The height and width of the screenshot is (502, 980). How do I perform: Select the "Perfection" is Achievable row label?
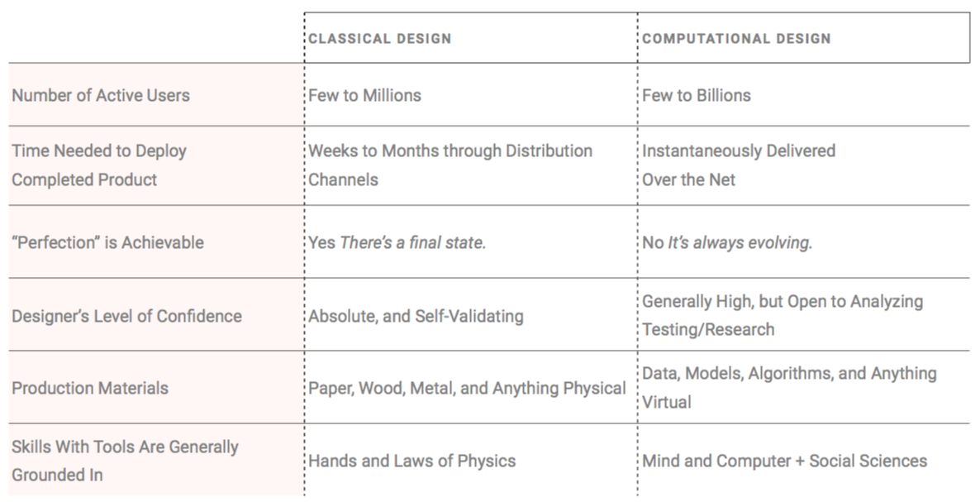107,242
